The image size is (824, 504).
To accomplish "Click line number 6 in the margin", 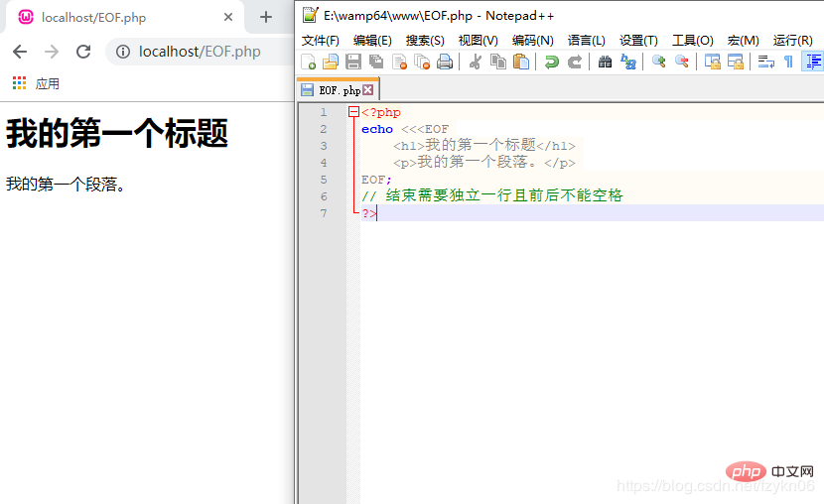I will coord(324,196).
